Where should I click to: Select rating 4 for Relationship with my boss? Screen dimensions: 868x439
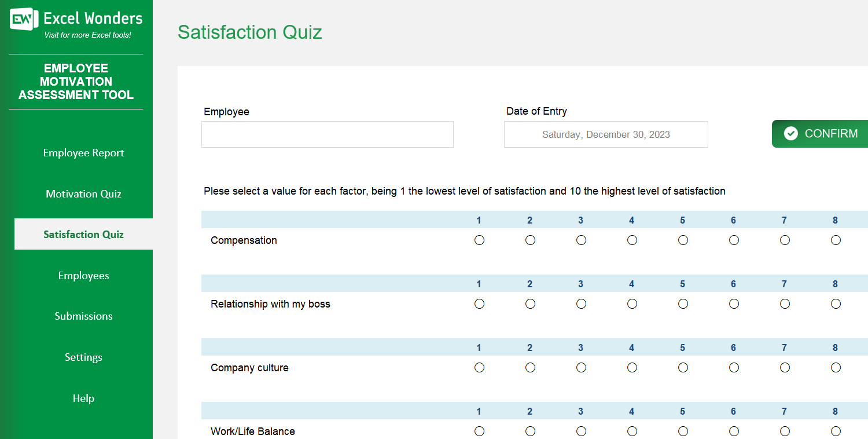coord(632,303)
